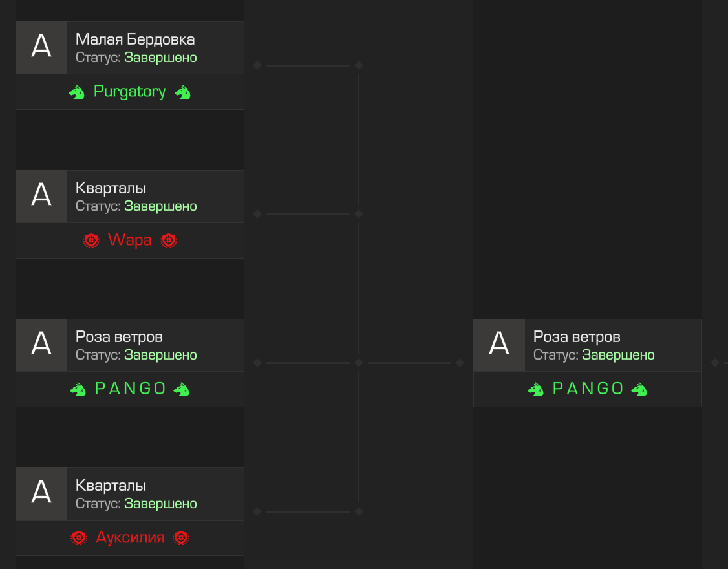Open the Ауксилия clan name
728x569 pixels.
coord(130,537)
